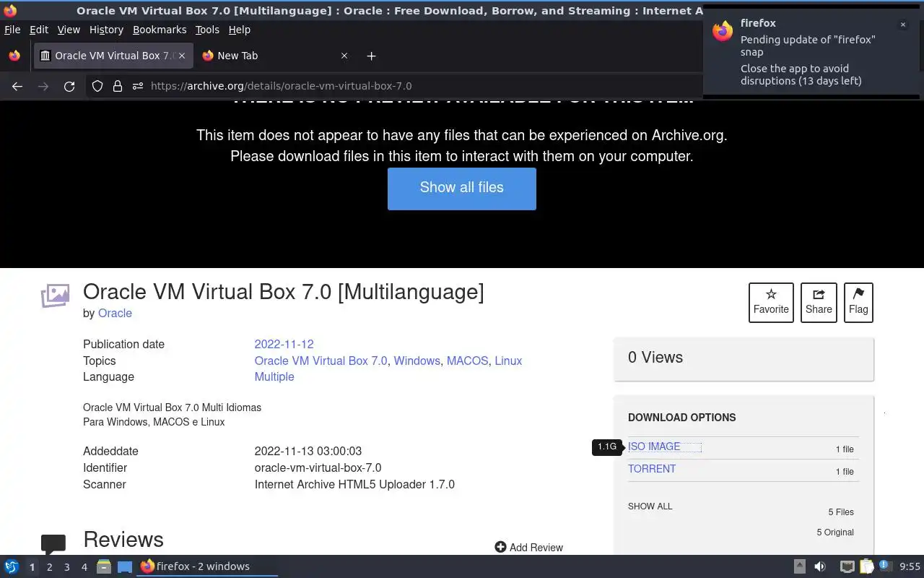Click the identifier oracle-vm-virtual-box-7.0
This screenshot has height=578, width=924.
[318, 468]
